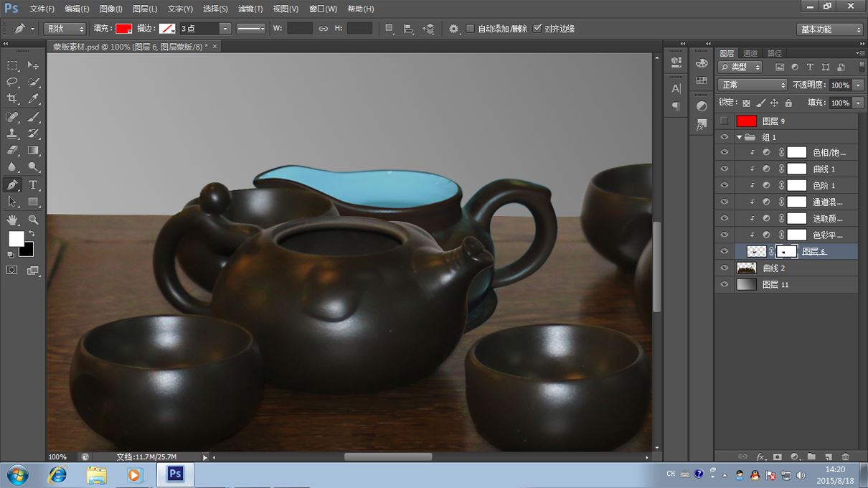Image resolution: width=868 pixels, height=488 pixels.
Task: Open the 基本功能 workspace switcher
Action: pyautogui.click(x=829, y=29)
